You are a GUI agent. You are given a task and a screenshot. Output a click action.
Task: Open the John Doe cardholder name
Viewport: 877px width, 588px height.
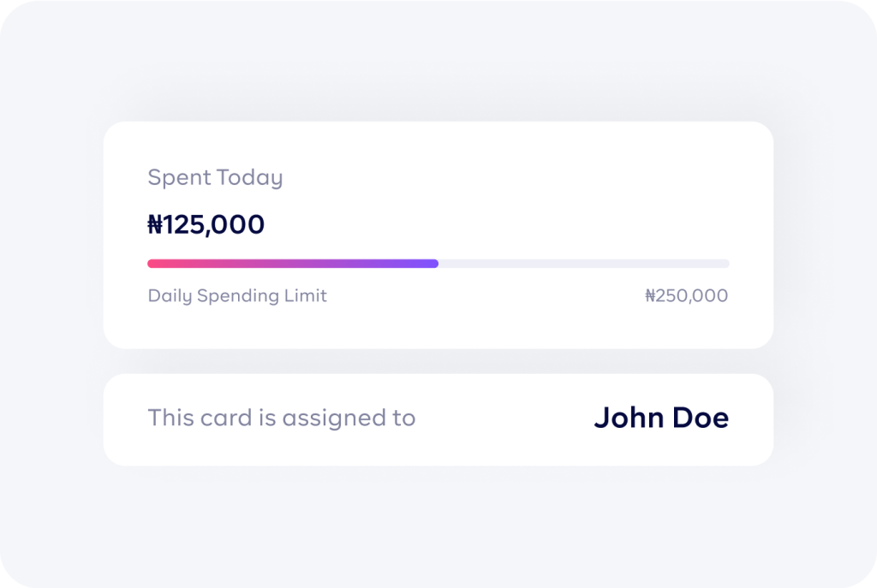pos(661,418)
